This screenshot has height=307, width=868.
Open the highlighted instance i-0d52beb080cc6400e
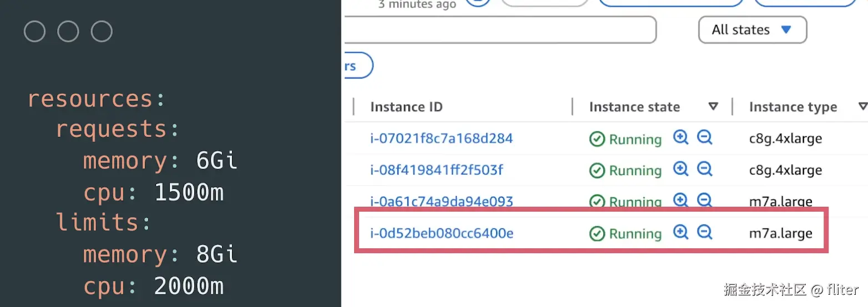pyautogui.click(x=441, y=233)
